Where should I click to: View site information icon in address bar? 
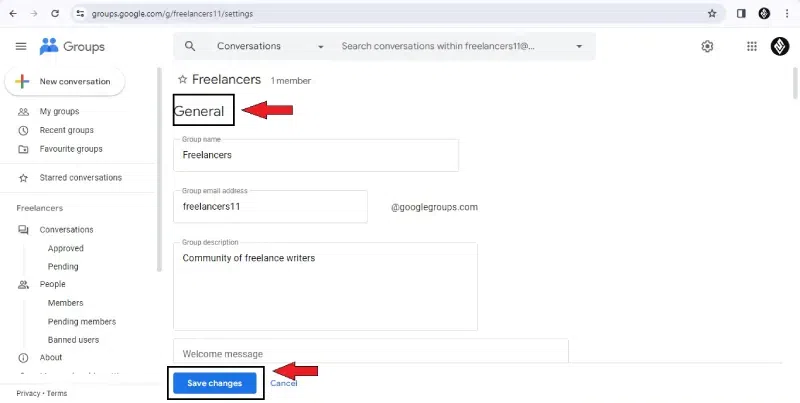(80, 14)
